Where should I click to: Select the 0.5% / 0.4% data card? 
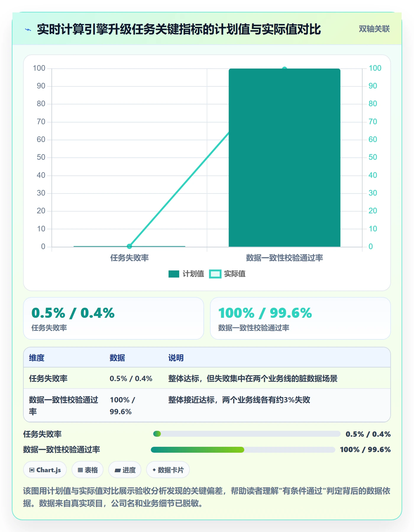114,318
